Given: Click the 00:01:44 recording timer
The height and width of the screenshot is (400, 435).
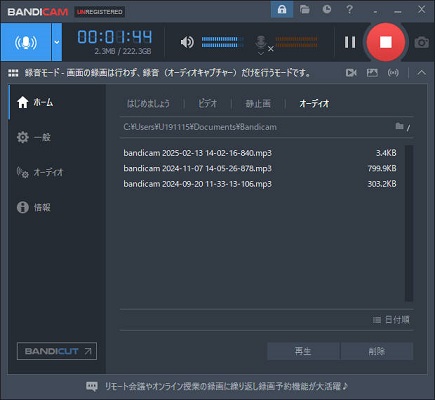Looking at the screenshot, I should click(x=115, y=37).
